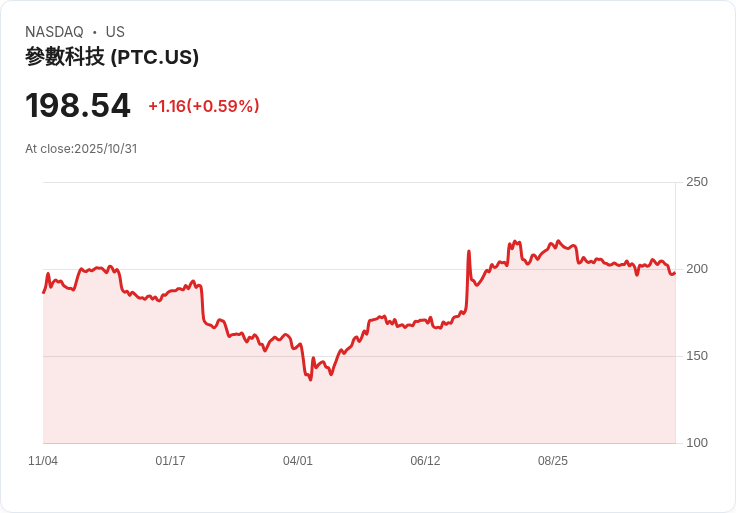Select the 01/17 date on x-axis

tap(170, 461)
